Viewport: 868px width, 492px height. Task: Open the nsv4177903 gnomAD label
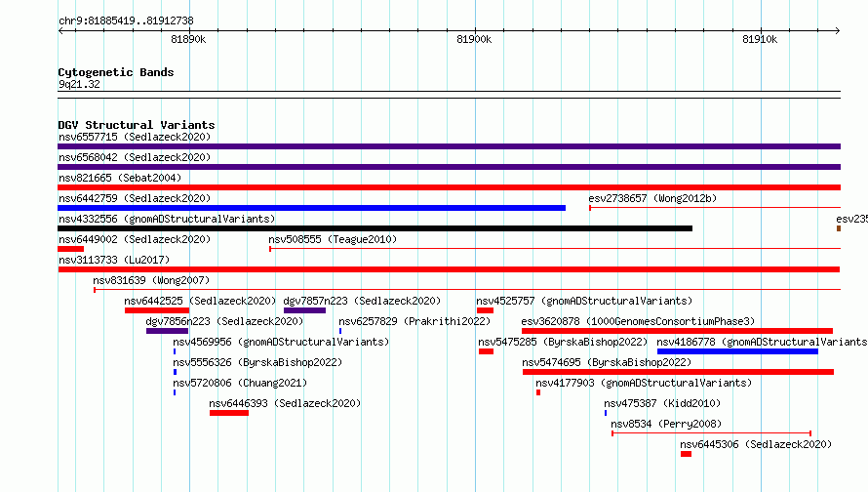click(644, 383)
